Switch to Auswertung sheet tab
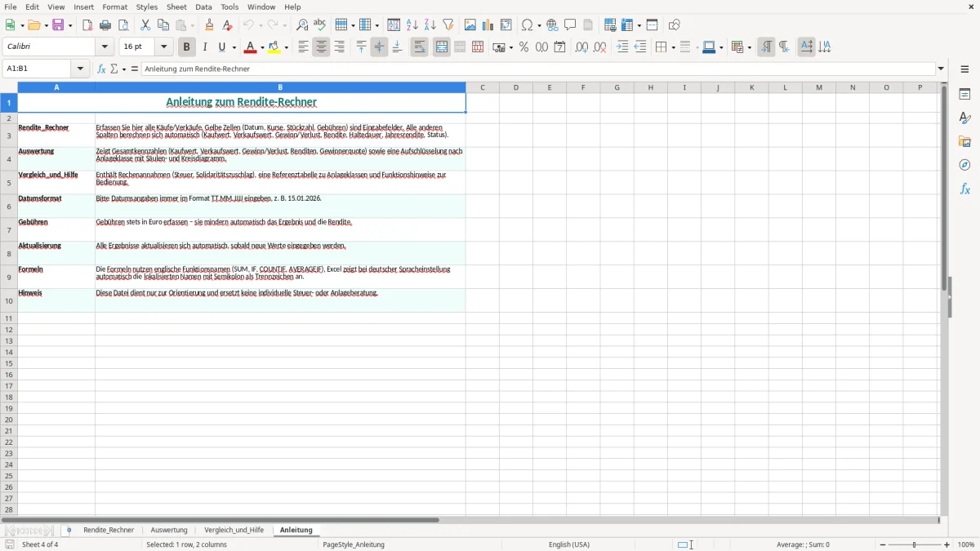This screenshot has width=980, height=551. (x=169, y=530)
